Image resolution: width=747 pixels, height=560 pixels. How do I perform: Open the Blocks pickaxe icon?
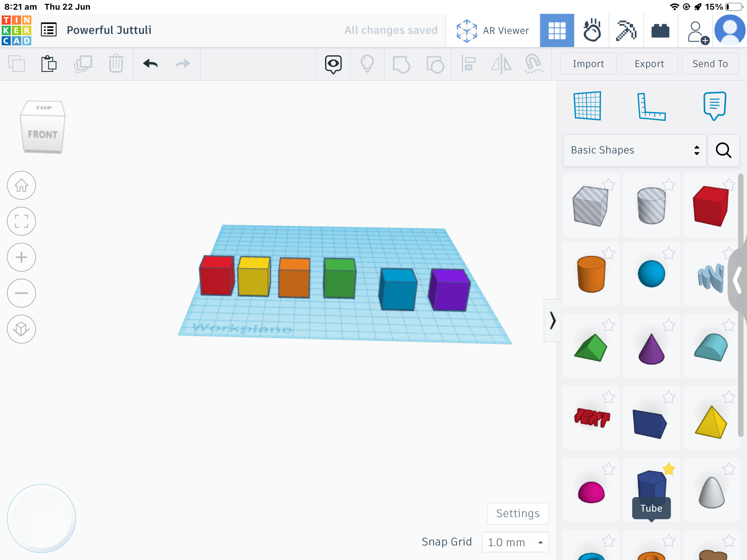click(626, 30)
